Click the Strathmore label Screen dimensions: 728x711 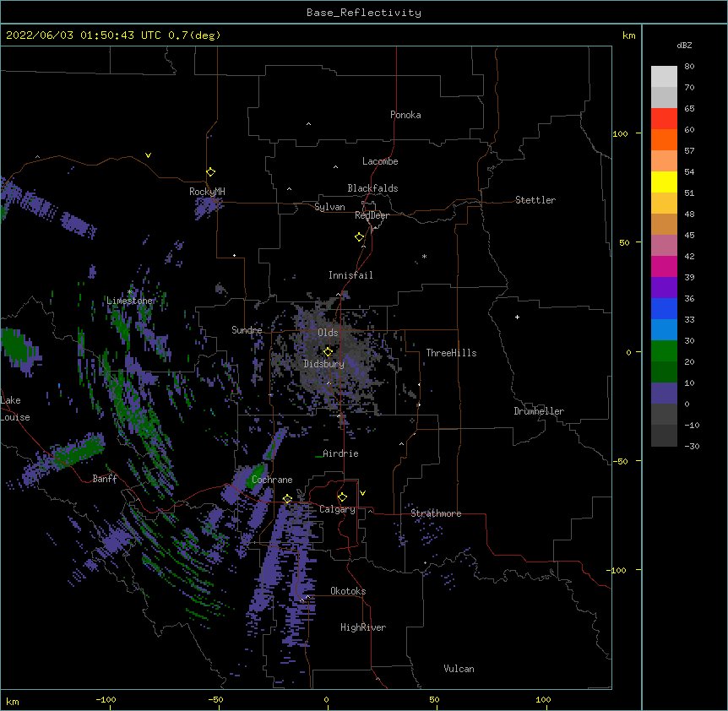(436, 513)
